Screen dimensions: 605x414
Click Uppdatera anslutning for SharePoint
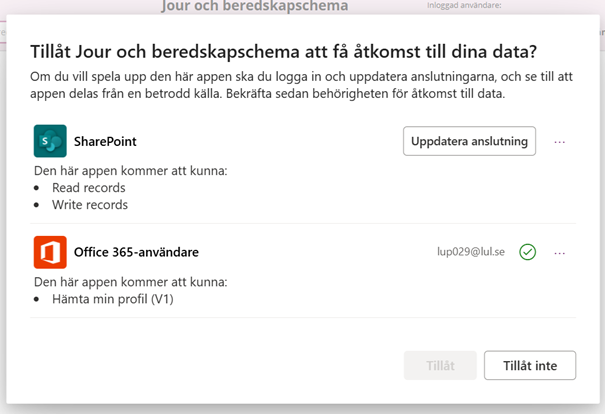click(469, 141)
